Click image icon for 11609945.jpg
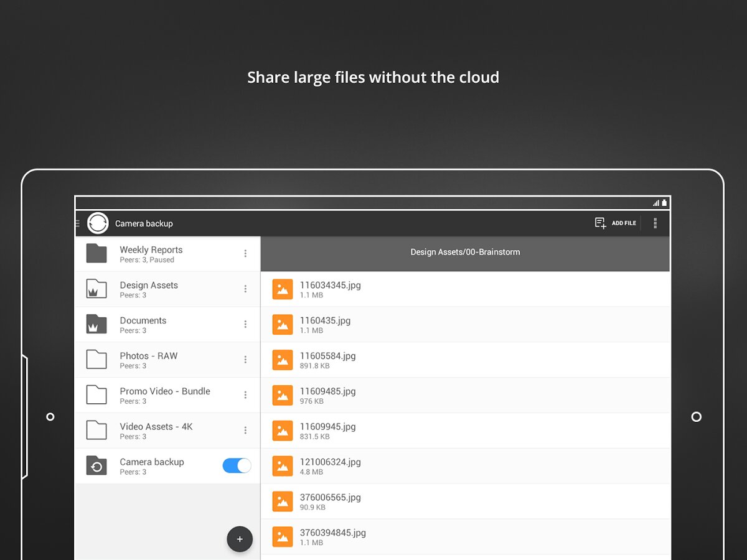Screen dimensions: 747x560 (283, 431)
